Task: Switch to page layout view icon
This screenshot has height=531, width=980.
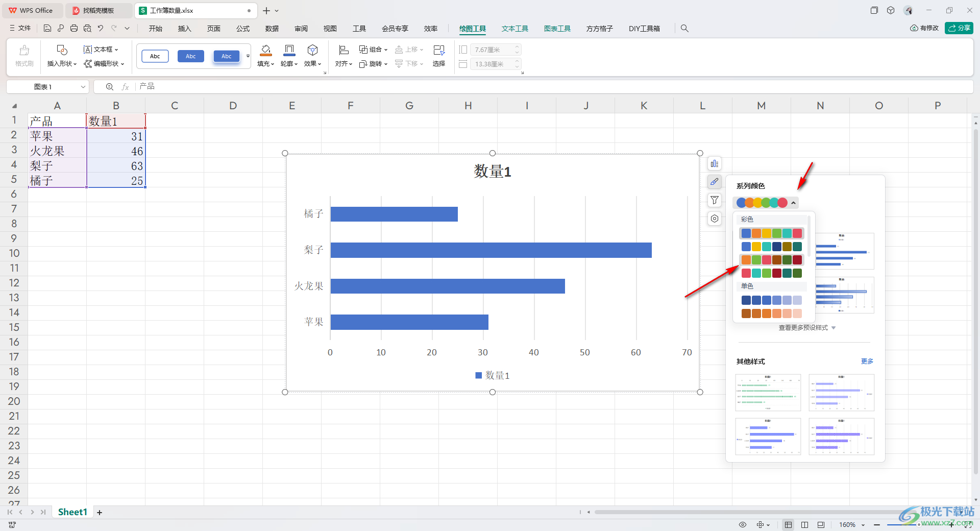Action: coord(804,524)
